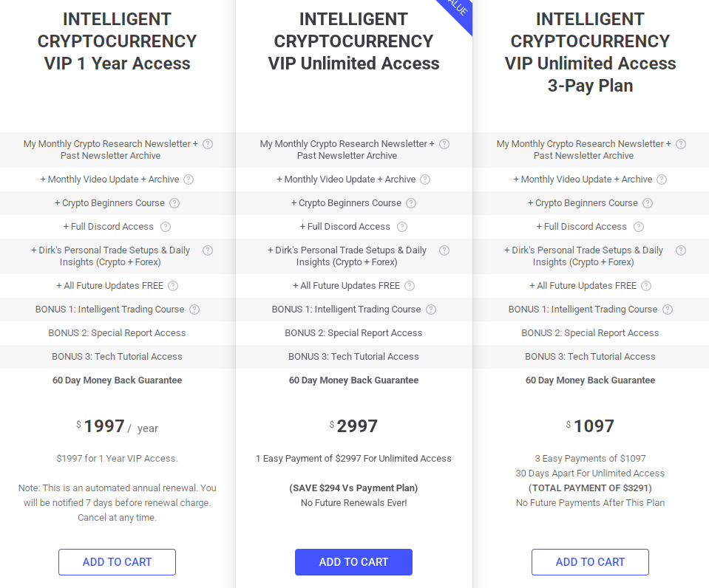
Task: Click help icon for 1 Year Dirk's Trade Setups
Action: point(208,250)
